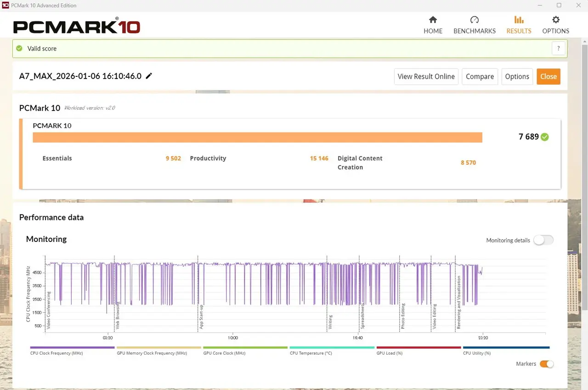
Task: Click View Result Online button
Action: click(426, 76)
